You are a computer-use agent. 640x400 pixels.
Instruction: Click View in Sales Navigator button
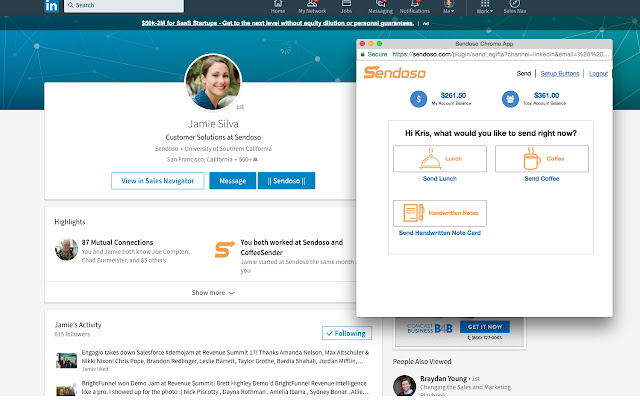tap(158, 181)
